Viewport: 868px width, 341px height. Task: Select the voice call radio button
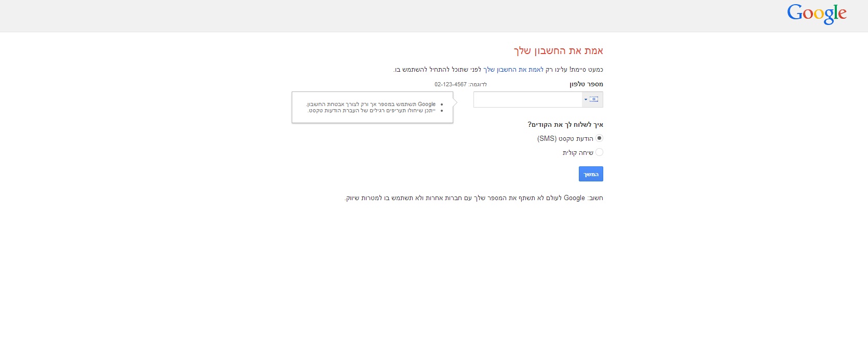coord(599,152)
